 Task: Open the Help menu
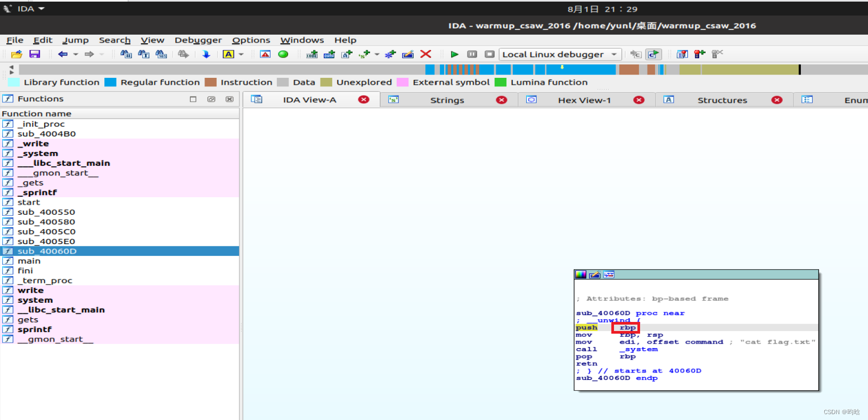[x=345, y=40]
